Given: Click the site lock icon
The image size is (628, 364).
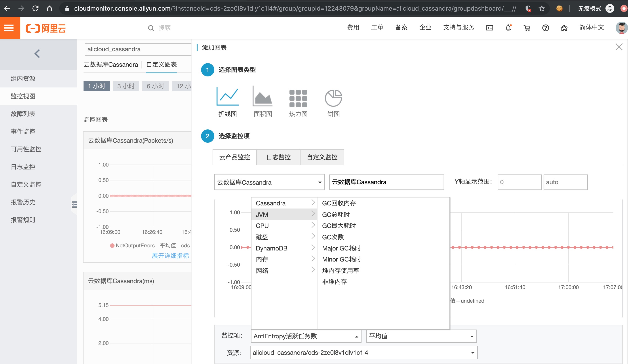Looking at the screenshot, I should 67,8.
